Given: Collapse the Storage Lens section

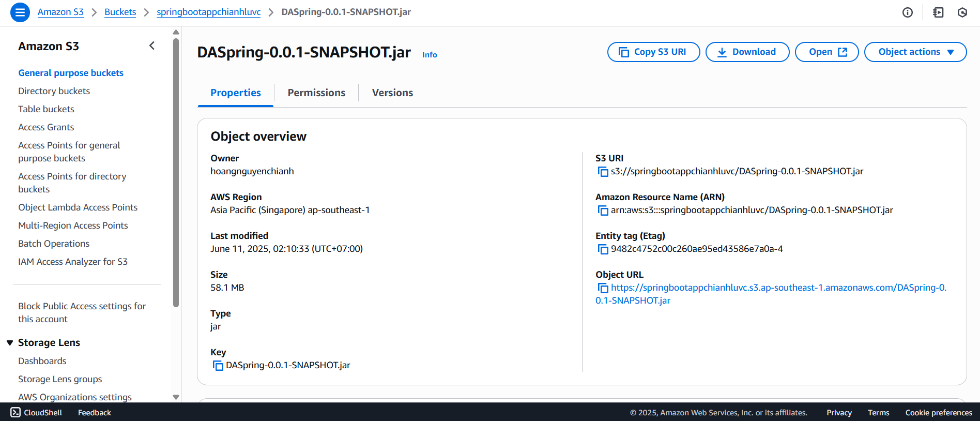Looking at the screenshot, I should tap(10, 343).
